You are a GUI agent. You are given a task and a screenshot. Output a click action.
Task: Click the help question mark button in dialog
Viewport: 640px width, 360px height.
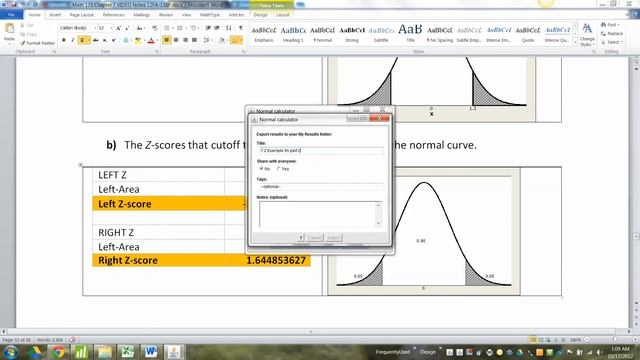coord(301,238)
